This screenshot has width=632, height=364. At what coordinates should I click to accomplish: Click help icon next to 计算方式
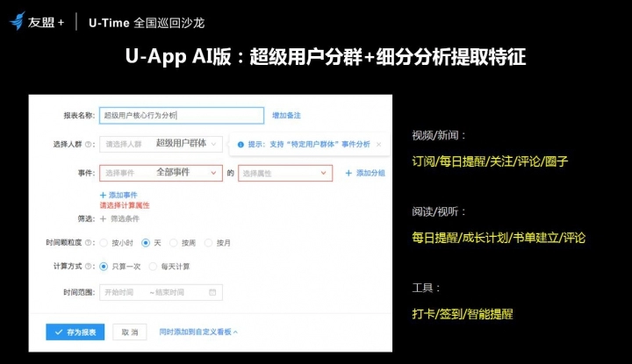(x=94, y=266)
